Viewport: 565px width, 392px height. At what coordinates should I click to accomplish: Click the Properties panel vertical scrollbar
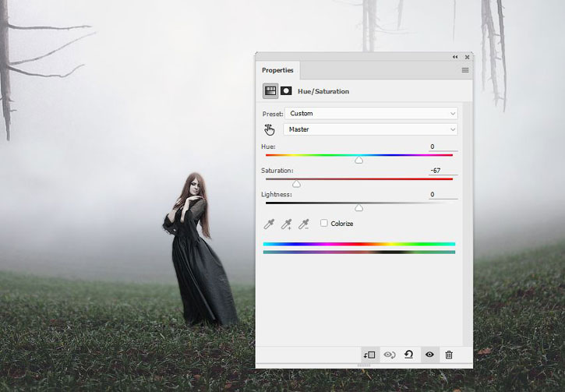(467, 224)
